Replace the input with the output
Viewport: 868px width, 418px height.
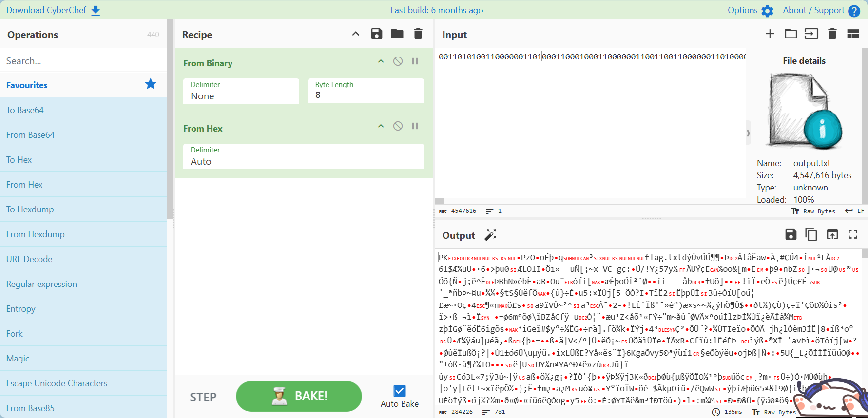(x=832, y=235)
